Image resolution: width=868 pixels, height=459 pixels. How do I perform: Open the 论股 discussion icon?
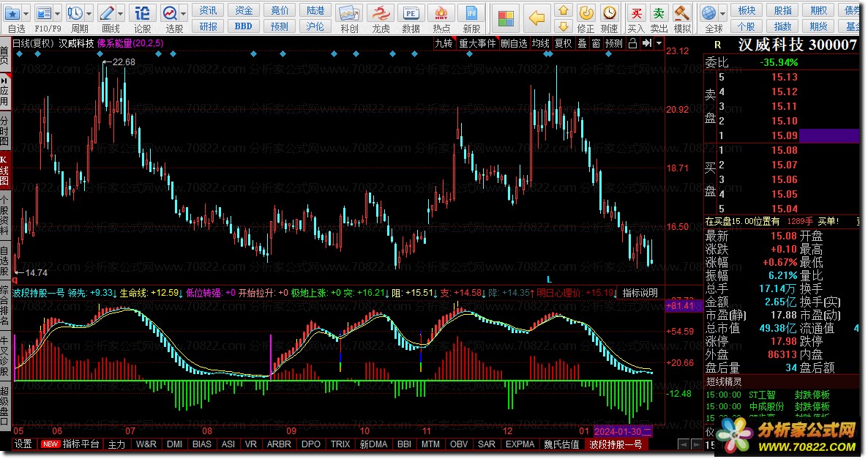pos(142,12)
